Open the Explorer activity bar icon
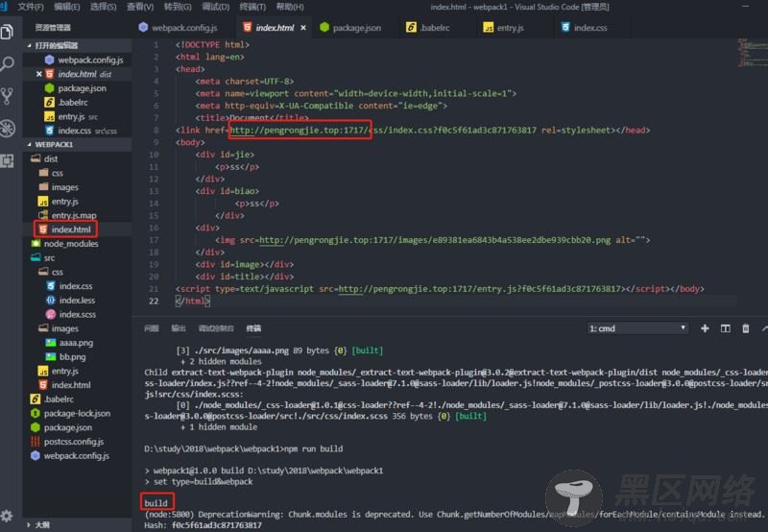Viewport: 768px width, 532px height. [7, 33]
